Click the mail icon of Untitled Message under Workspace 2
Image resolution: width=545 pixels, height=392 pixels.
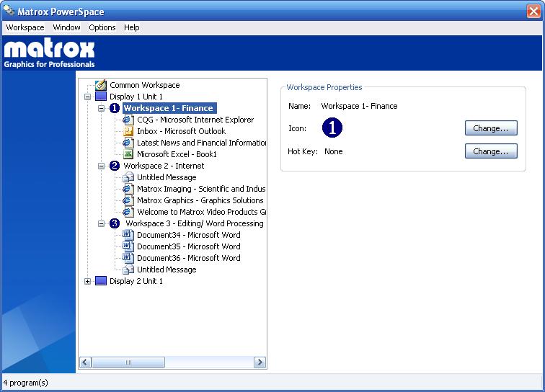[128, 177]
